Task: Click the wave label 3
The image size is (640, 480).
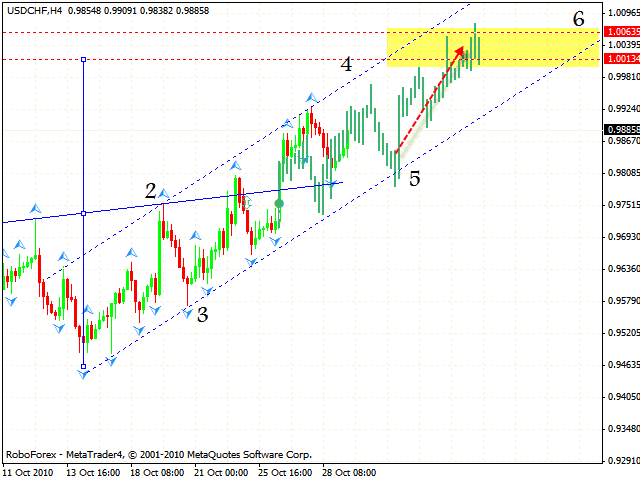Action: 202,315
